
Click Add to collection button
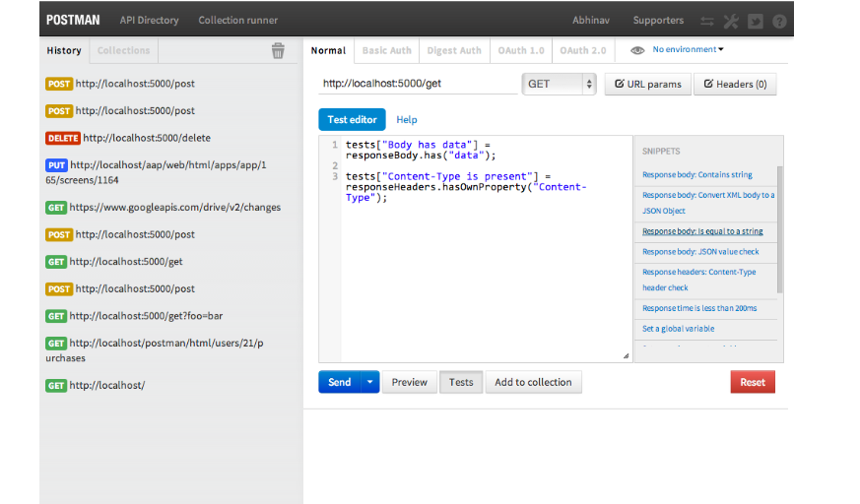coord(533,382)
